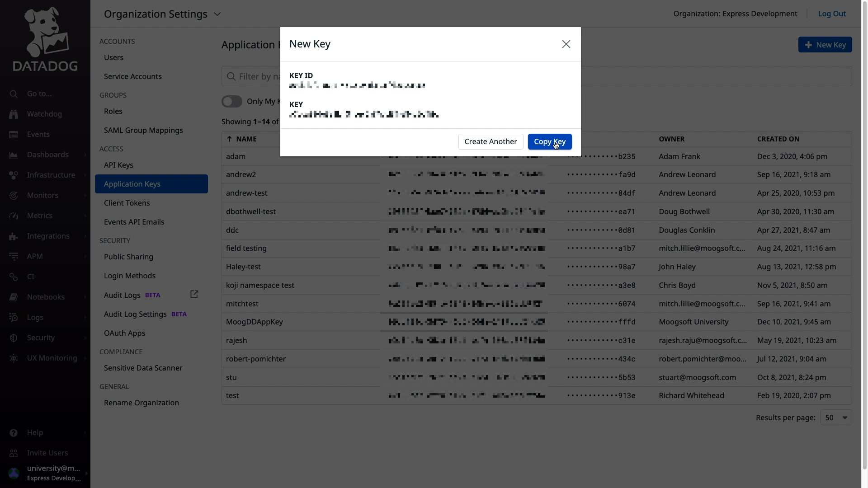Click the Log Out link

(832, 14)
